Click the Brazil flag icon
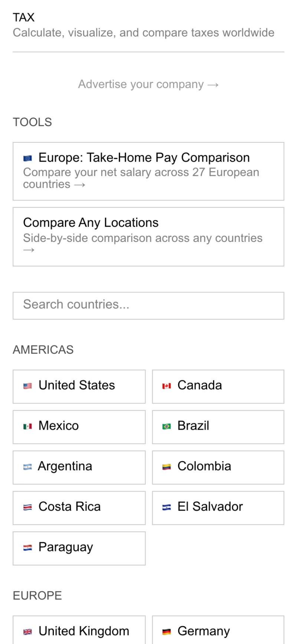The width and height of the screenshot is (297, 644). pyautogui.click(x=167, y=427)
